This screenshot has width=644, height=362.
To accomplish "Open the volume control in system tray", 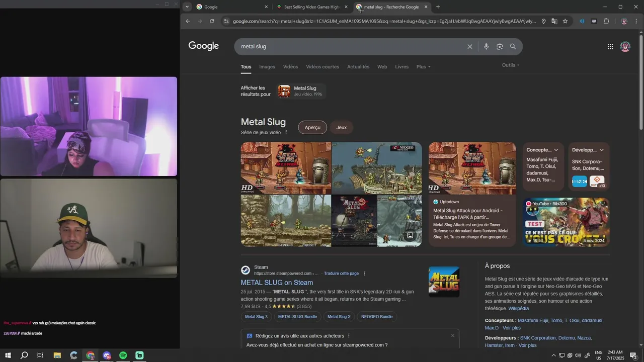I will [x=578, y=355].
